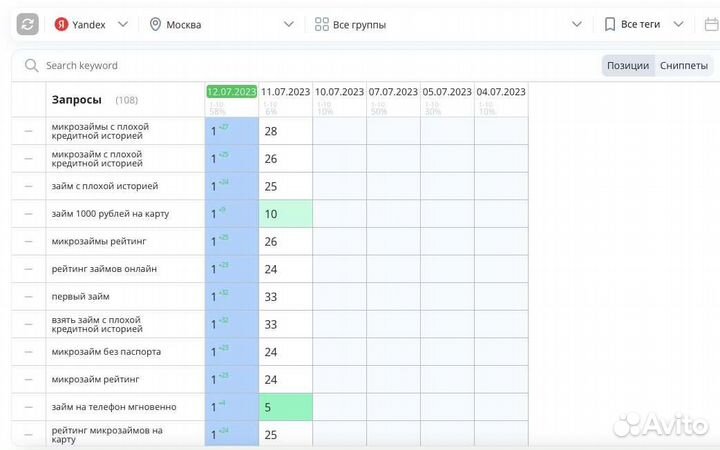The image size is (720, 450).
Task: Expand the Все группы dropdown arrow
Action: coord(577,24)
